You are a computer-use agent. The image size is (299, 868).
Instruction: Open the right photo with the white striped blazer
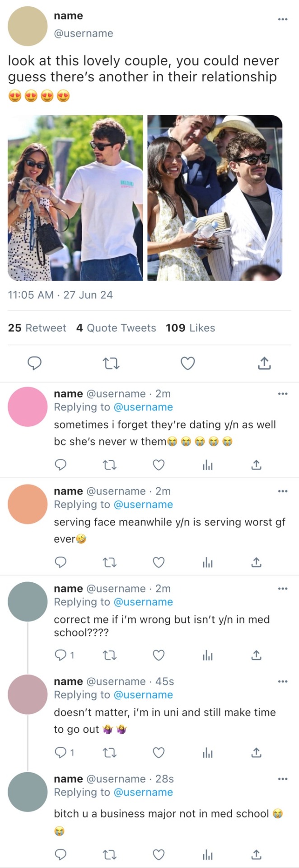(215, 198)
